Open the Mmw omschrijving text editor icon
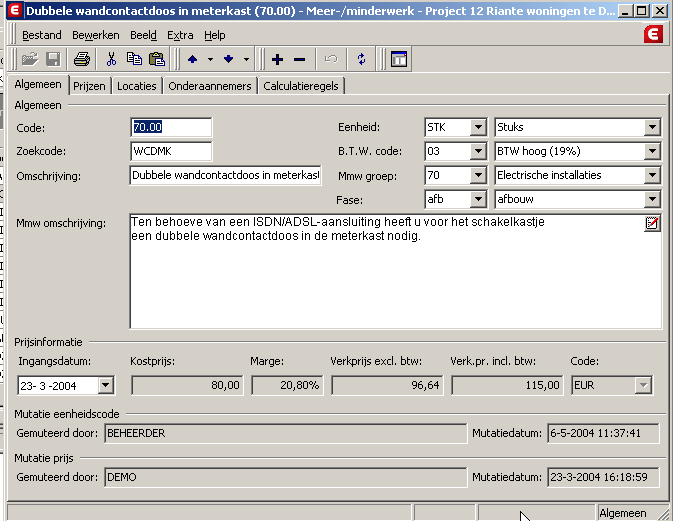Image resolution: width=673 pixels, height=521 pixels. click(652, 223)
